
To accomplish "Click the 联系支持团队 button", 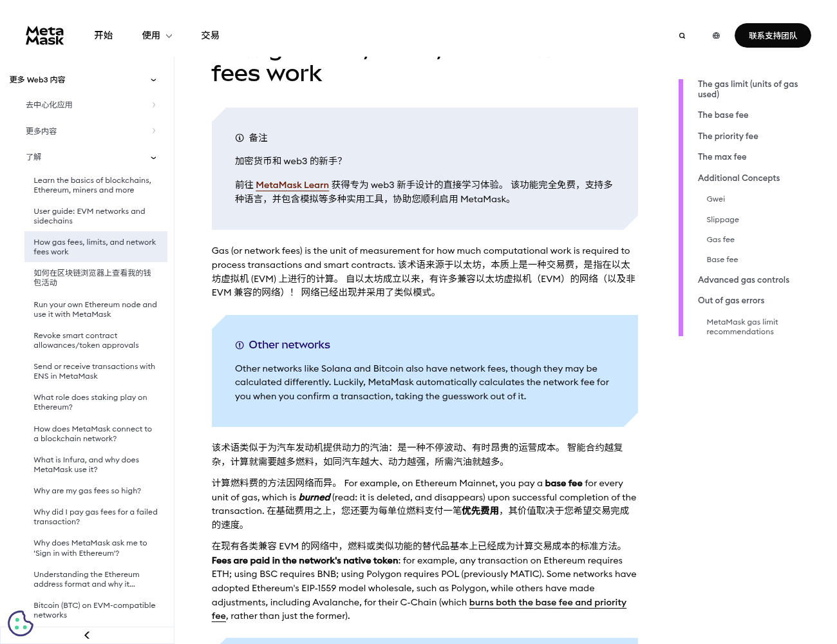I will pyautogui.click(x=773, y=35).
